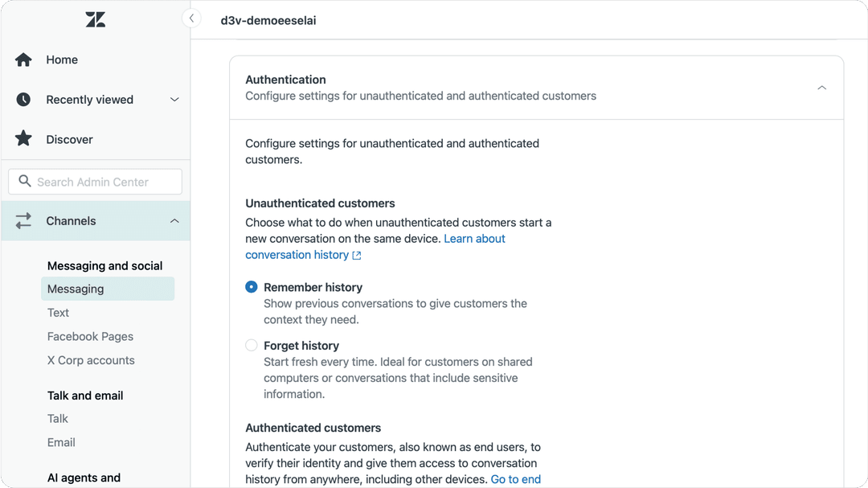
Task: Click the Channels arrows icon
Action: pyautogui.click(x=23, y=220)
